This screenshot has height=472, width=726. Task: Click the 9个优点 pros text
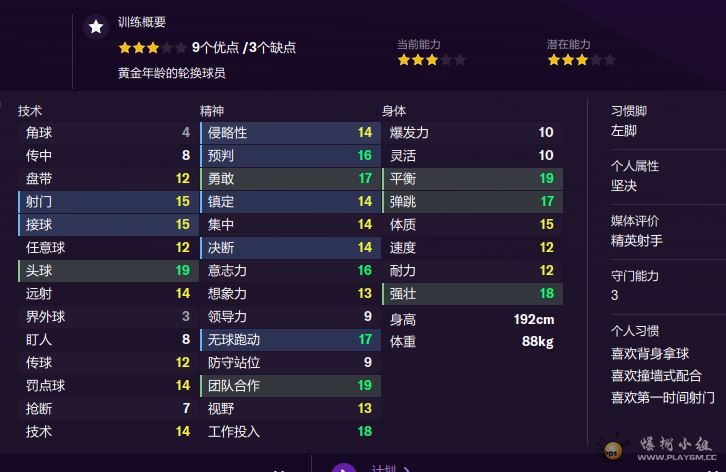(x=215, y=47)
